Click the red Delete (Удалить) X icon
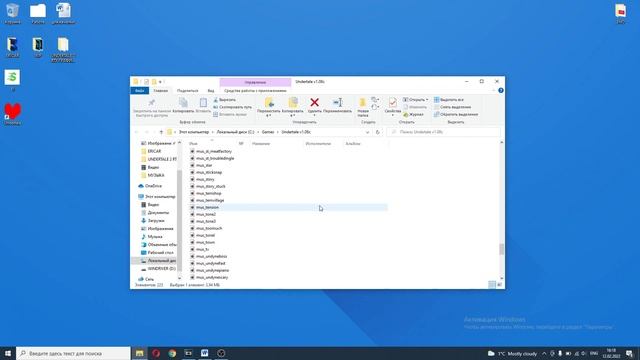 (x=314, y=102)
